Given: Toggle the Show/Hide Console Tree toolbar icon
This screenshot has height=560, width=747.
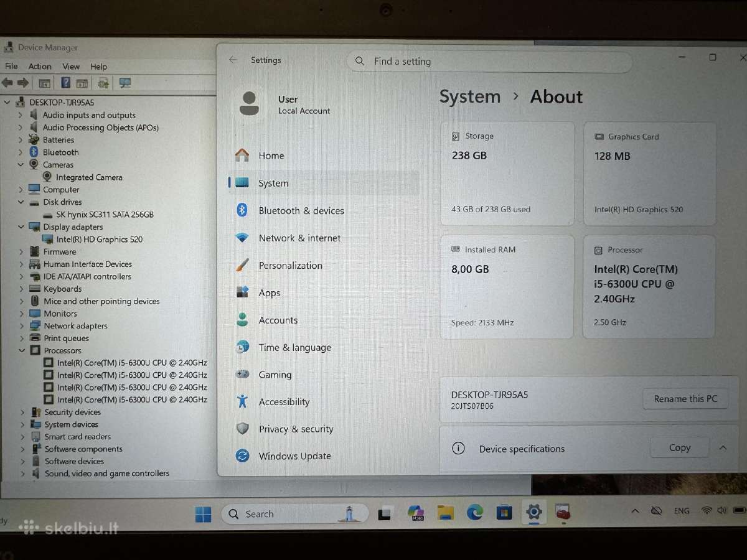Looking at the screenshot, I should coord(45,83).
